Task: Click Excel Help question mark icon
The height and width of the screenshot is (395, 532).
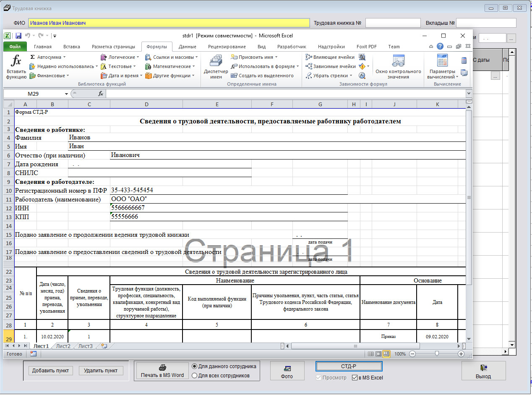Action: pos(440,47)
